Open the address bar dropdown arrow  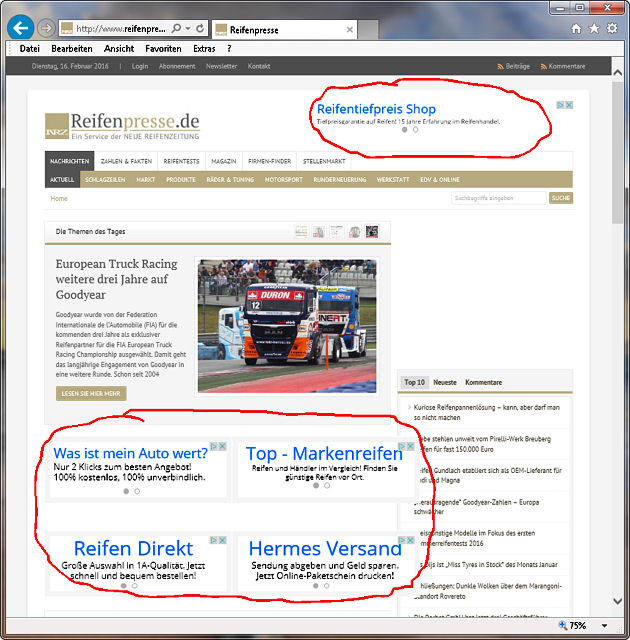tap(188, 29)
